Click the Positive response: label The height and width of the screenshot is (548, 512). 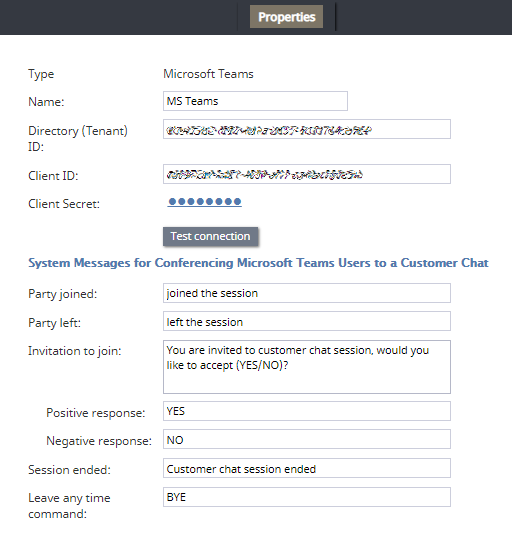tap(96, 413)
